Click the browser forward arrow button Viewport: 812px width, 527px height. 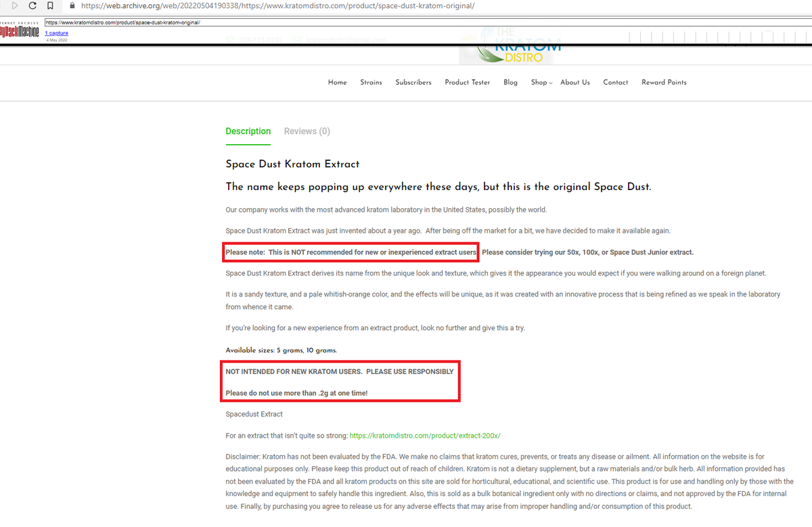(x=16, y=5)
